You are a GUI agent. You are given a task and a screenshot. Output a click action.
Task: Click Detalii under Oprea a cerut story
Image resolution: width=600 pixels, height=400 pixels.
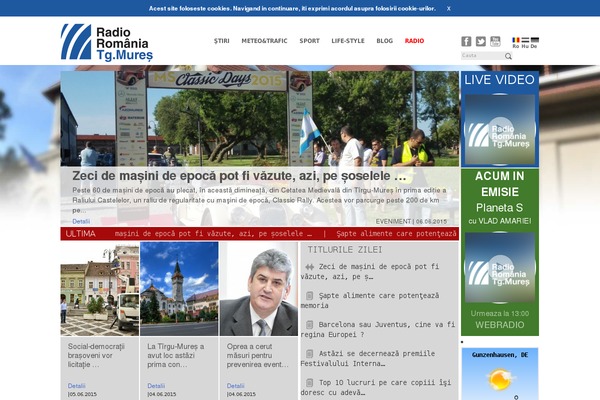pos(235,386)
